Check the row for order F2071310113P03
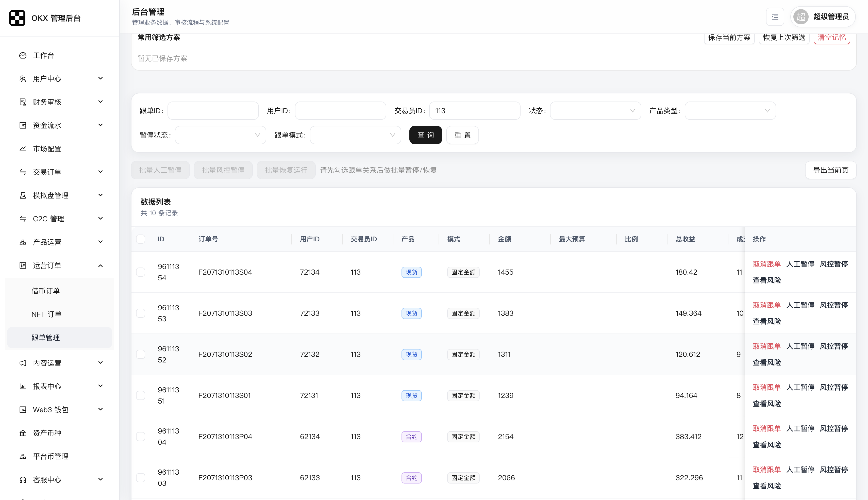The image size is (868, 500). point(140,478)
